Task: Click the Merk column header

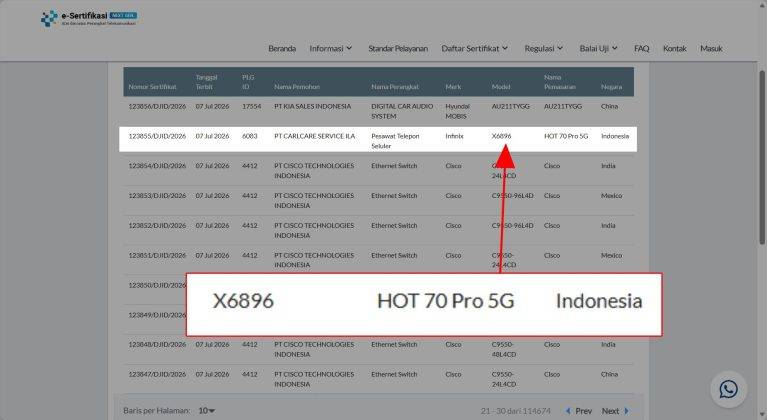Action: pyautogui.click(x=453, y=87)
